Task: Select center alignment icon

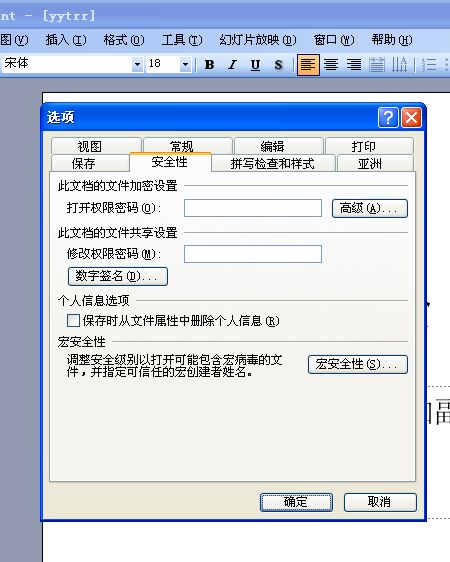Action: click(x=331, y=65)
